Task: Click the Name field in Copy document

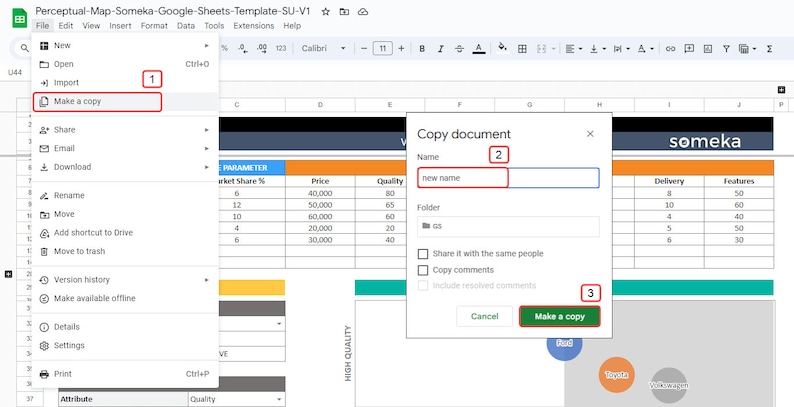Action: coord(508,178)
